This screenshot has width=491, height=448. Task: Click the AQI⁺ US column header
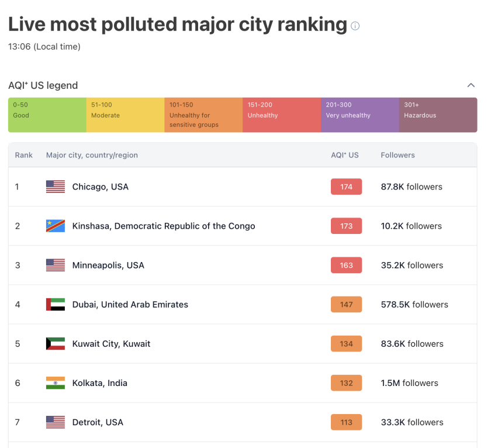pyautogui.click(x=345, y=155)
